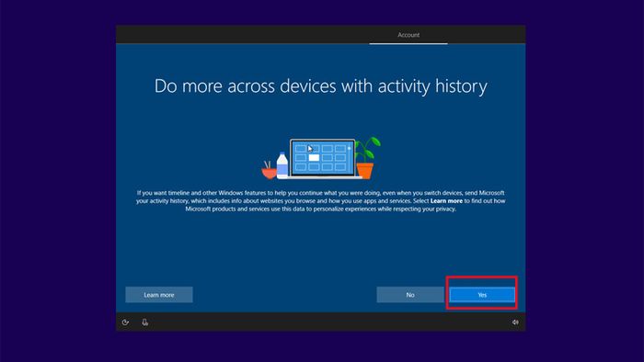Choose No for activity history
The width and height of the screenshot is (644, 362).
pyautogui.click(x=410, y=295)
